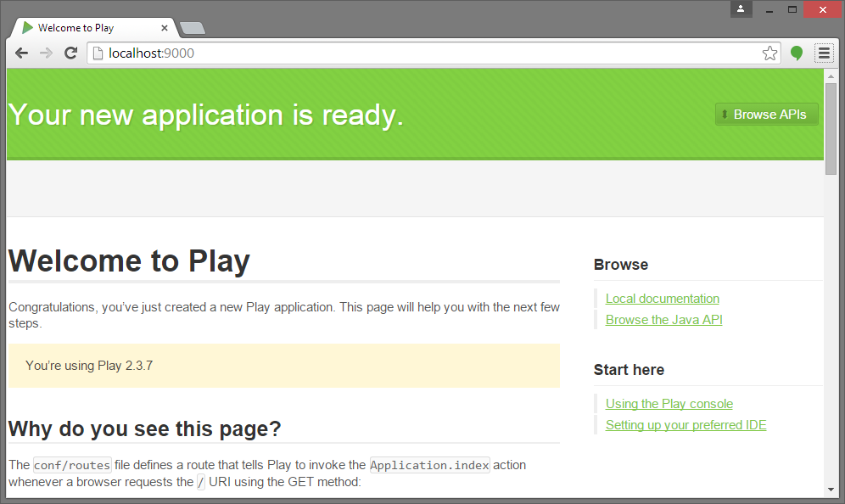The height and width of the screenshot is (504, 845).
Task: Click the scrollbar down arrow
Action: click(831, 490)
